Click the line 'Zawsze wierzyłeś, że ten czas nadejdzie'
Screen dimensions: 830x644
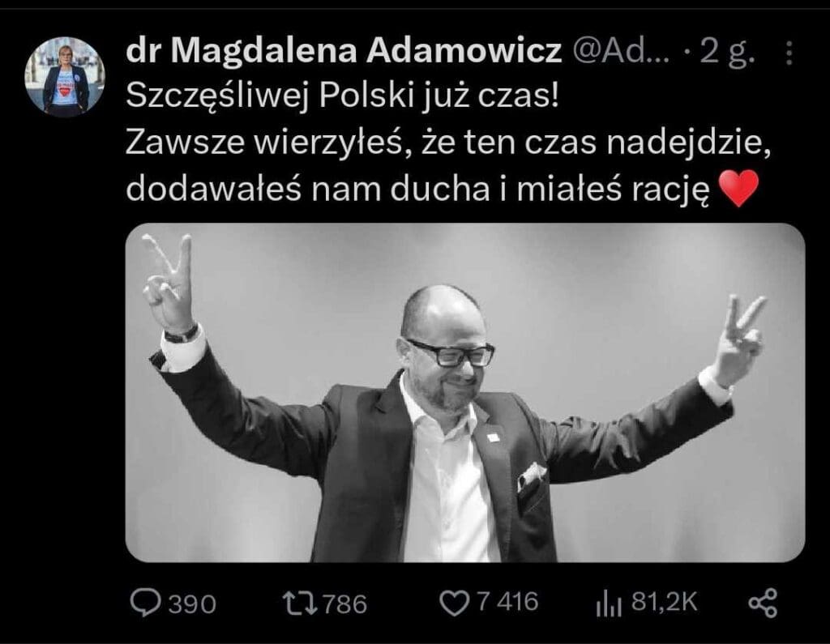click(447, 143)
